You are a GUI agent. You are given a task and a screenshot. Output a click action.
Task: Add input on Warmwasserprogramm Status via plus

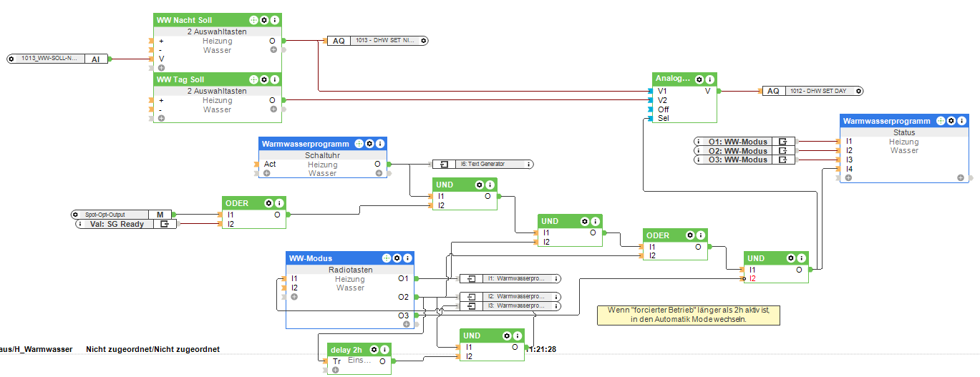(x=848, y=177)
